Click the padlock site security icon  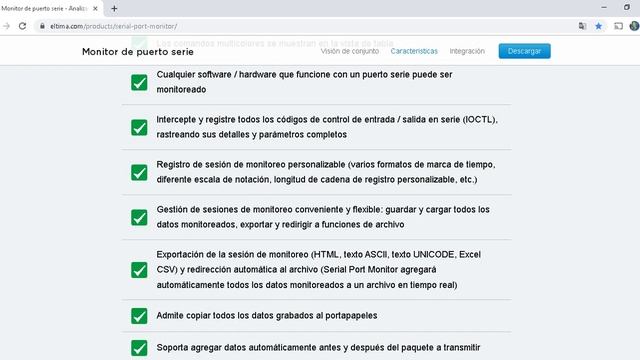pos(42,26)
